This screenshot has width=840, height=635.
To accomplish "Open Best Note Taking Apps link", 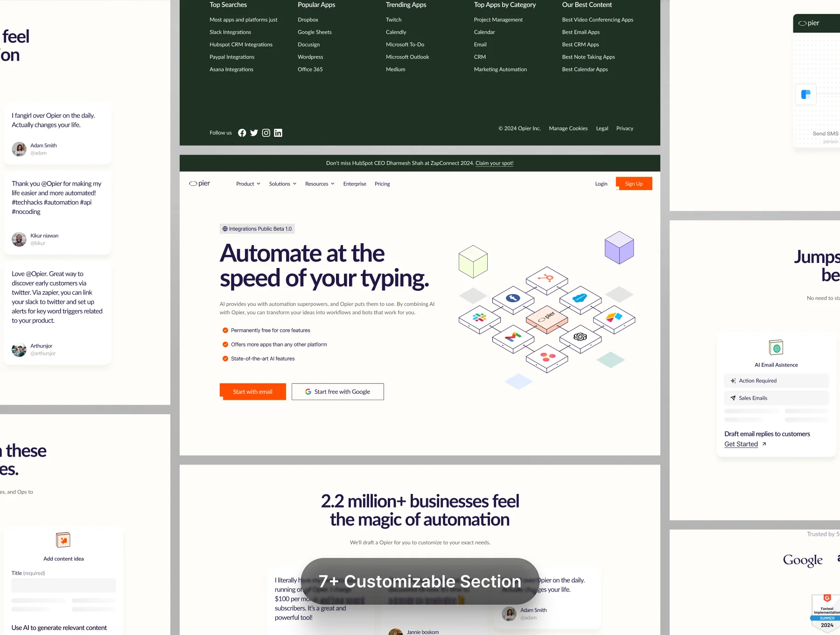I will point(588,57).
